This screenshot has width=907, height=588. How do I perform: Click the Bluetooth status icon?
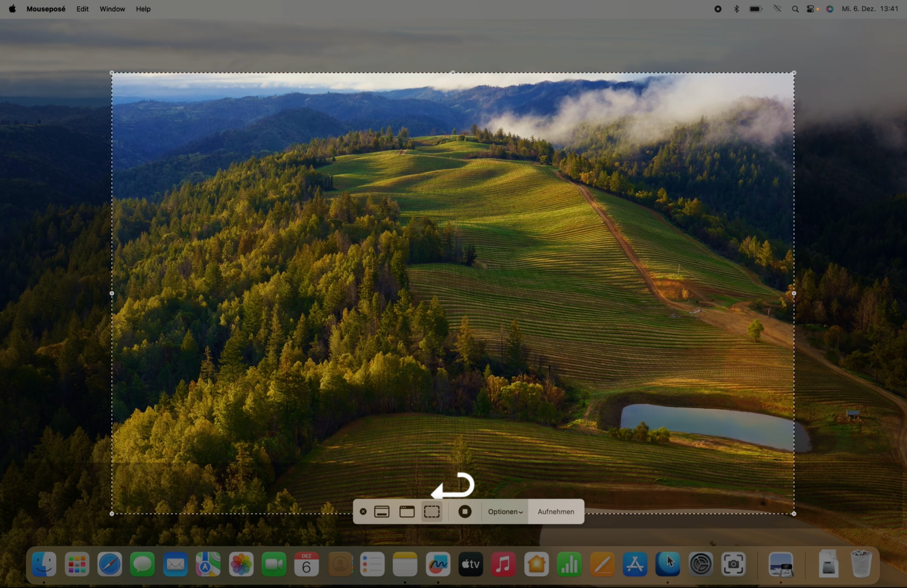(x=736, y=9)
